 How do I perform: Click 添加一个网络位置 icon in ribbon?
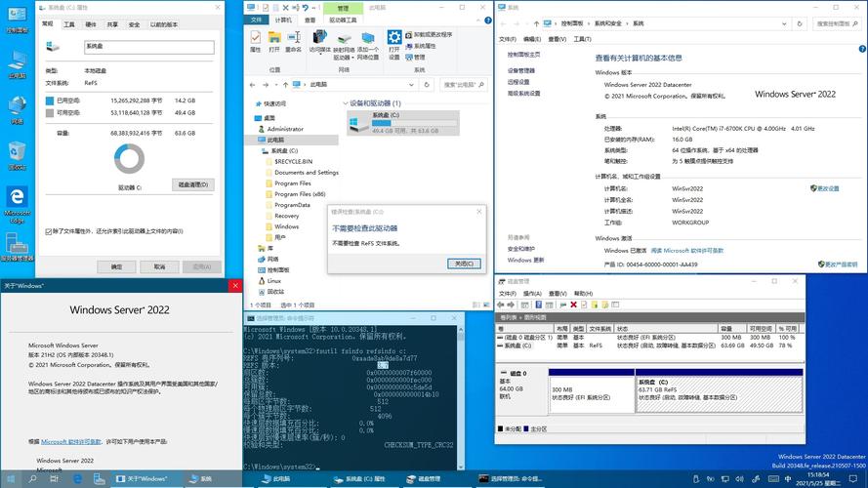tap(367, 45)
